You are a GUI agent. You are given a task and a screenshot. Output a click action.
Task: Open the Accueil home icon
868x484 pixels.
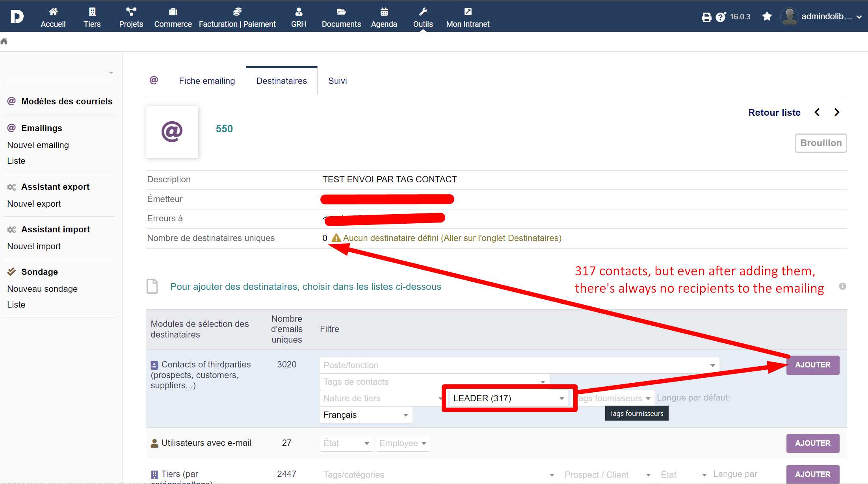pos(53,11)
